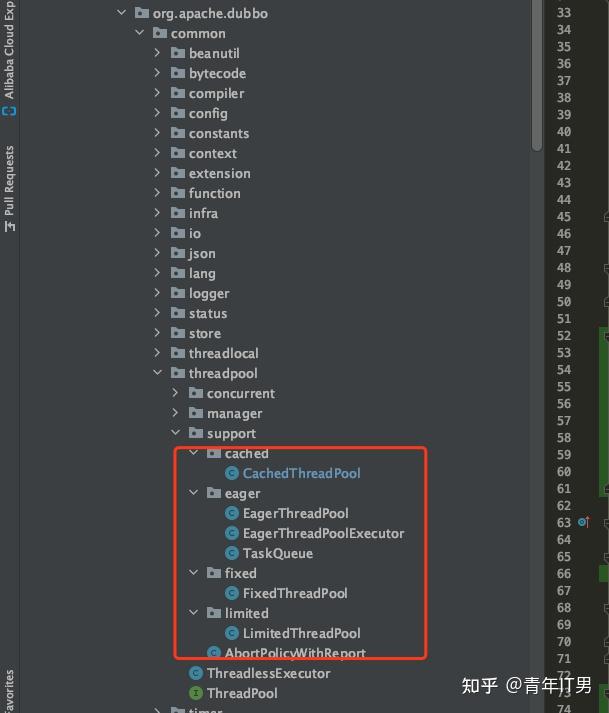The image size is (609, 713).
Task: Collapse the org.apache.dubbo package
Action: click(122, 13)
